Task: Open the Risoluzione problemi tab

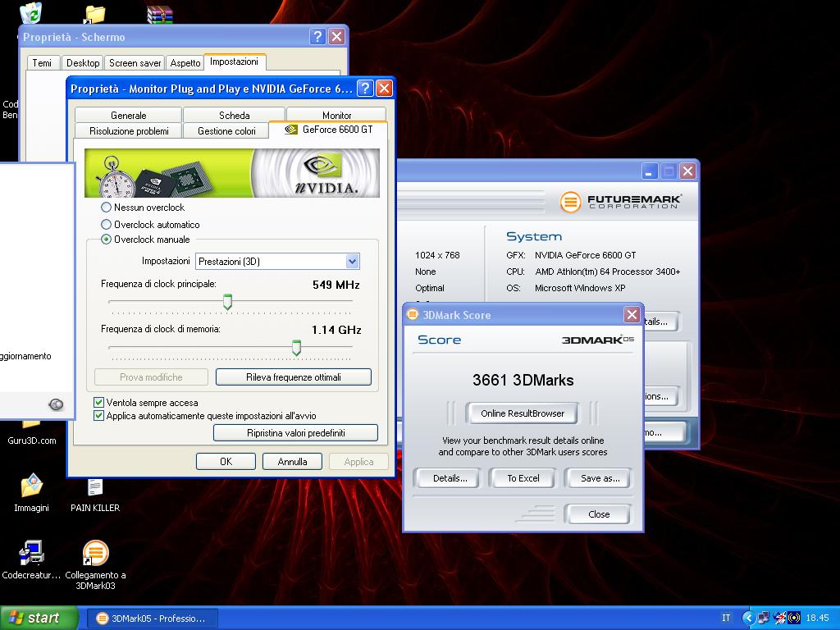Action: pos(129,130)
